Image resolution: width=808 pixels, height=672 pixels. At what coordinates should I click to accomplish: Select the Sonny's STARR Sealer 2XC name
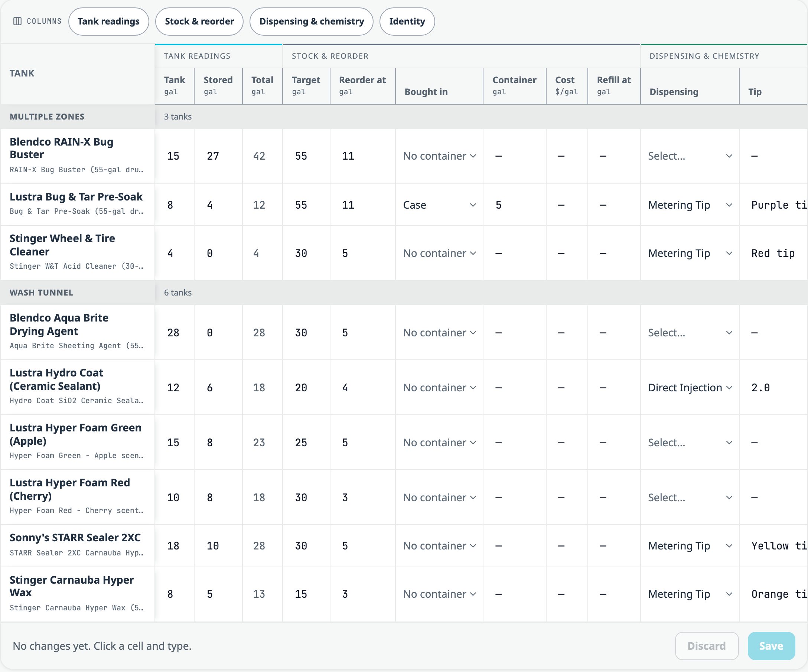75,537
